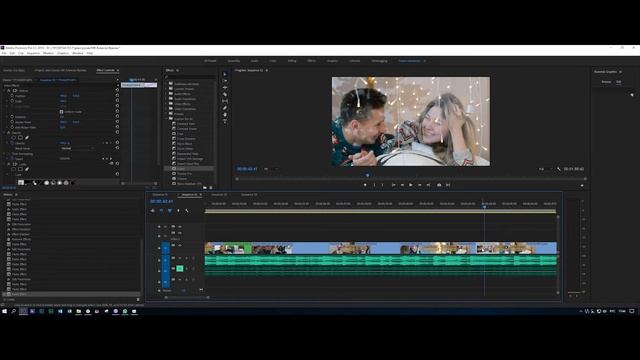Toggle Position animation stopwatch
Viewport: 640px width, 360px height.
point(12,96)
